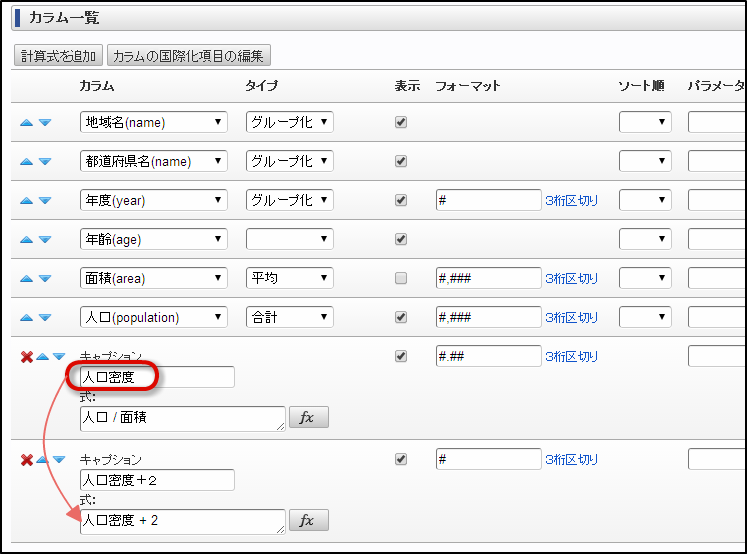
Task: Change 平均 type dropdown for 面積
Action: [290, 278]
